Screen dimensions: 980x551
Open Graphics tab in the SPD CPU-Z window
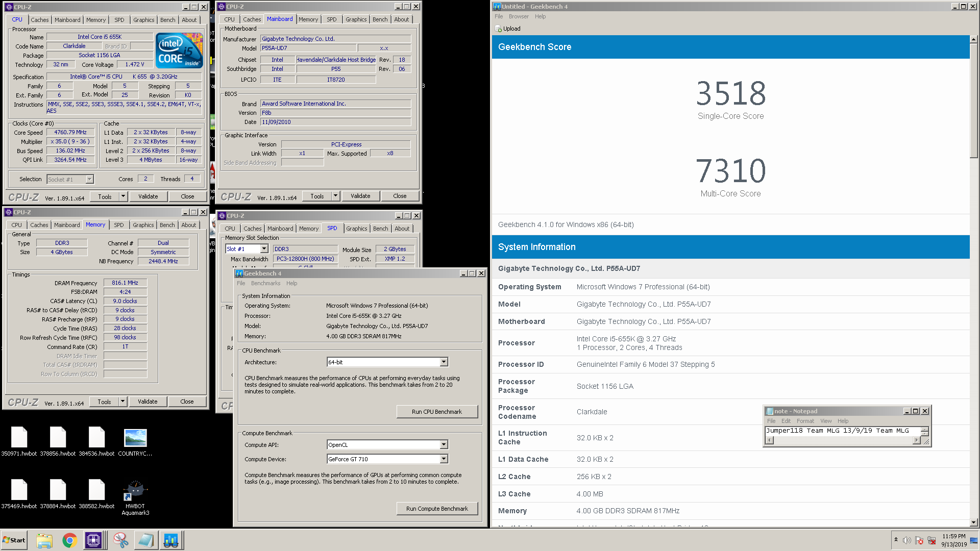357,229
